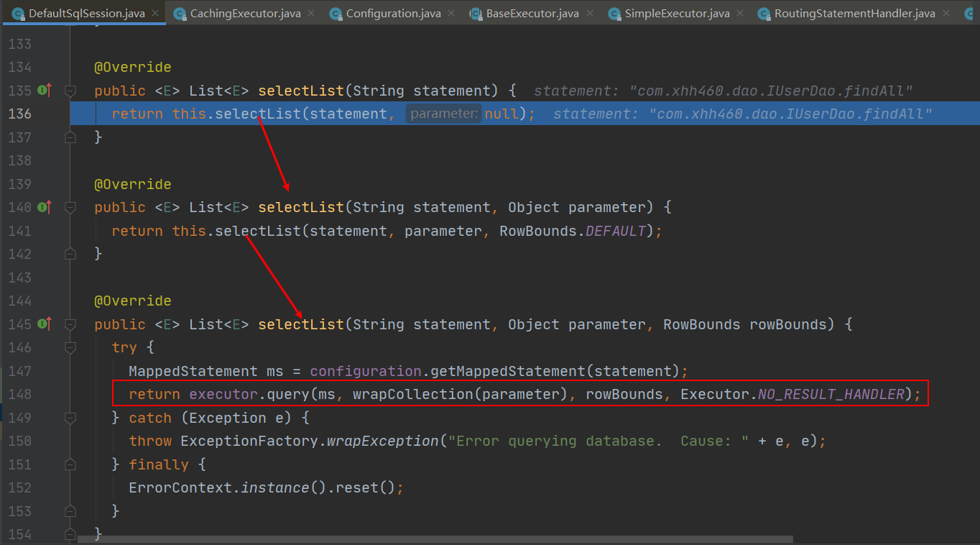
Task: Click the @Override annotation on line 134
Action: (133, 67)
